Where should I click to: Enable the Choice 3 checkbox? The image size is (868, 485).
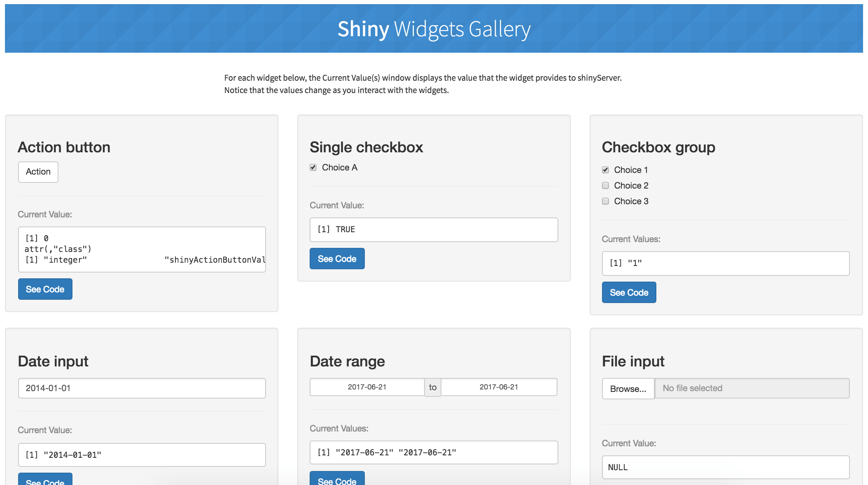click(x=605, y=201)
